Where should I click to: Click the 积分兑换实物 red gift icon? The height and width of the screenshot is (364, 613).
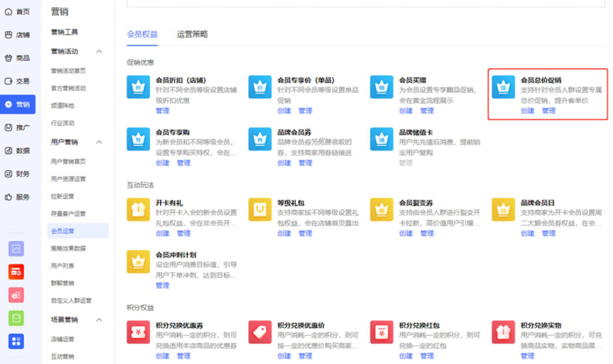(x=503, y=332)
